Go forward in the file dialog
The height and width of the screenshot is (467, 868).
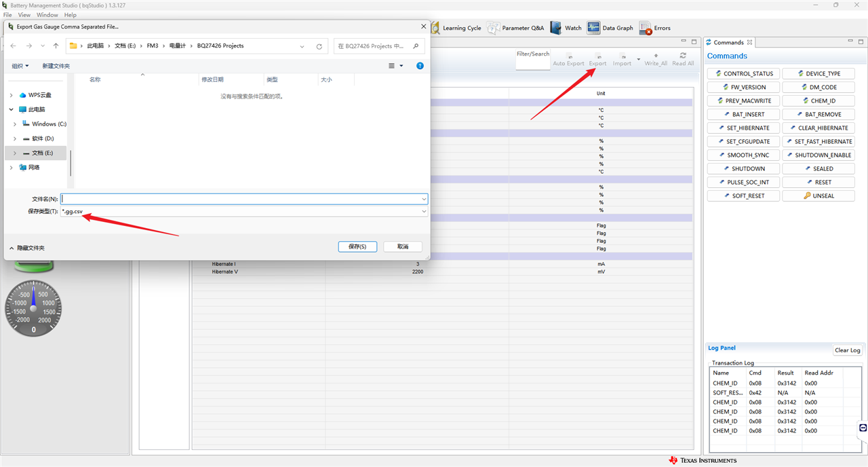(28, 46)
